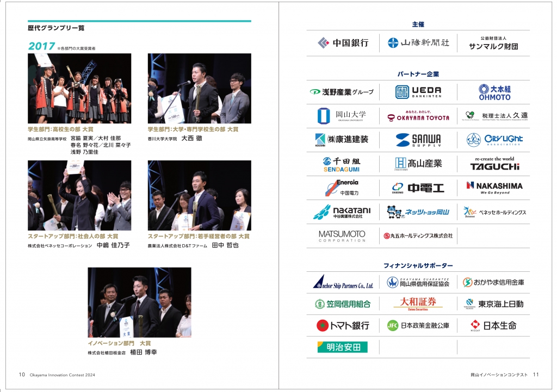The image size is (557, 392).
Task: Click the 歴代グランプリ一覧 heading
Action: coord(56,28)
